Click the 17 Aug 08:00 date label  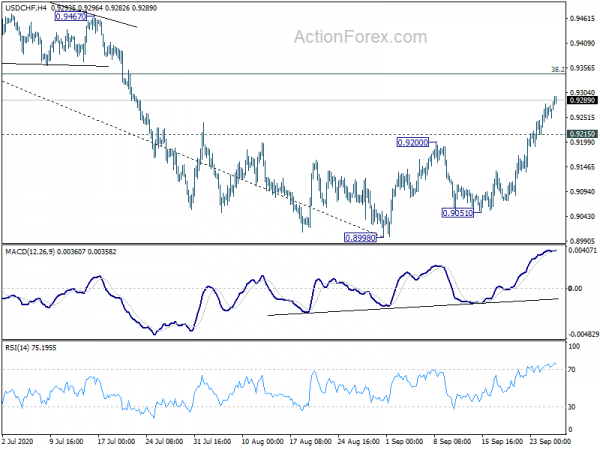(310, 441)
